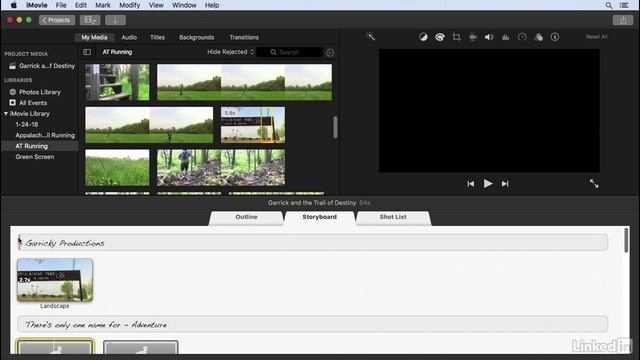Image resolution: width=640 pixels, height=360 pixels.
Task: Select the cropping tool
Action: point(456,37)
